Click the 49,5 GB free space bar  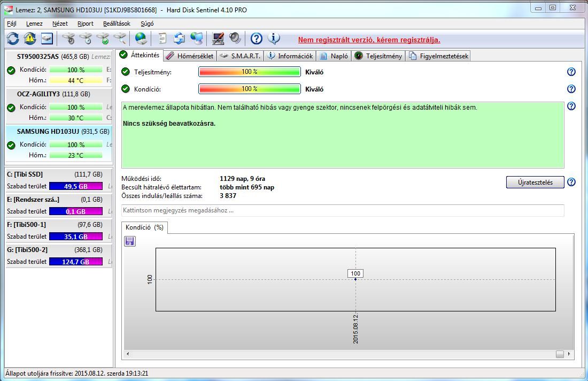(x=76, y=186)
